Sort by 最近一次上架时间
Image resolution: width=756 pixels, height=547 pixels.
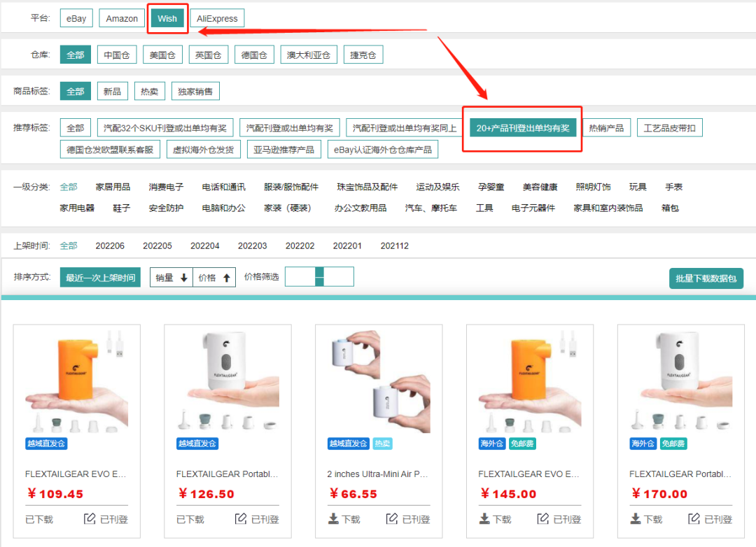click(x=100, y=278)
